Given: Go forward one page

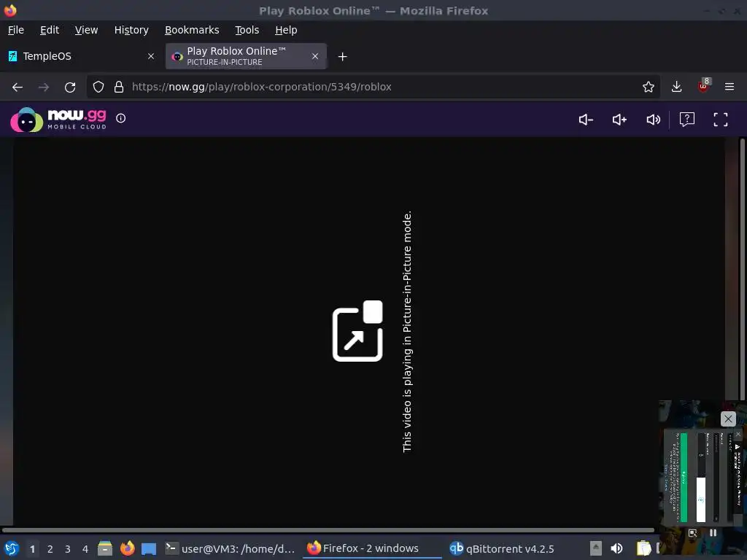Looking at the screenshot, I should click(43, 87).
